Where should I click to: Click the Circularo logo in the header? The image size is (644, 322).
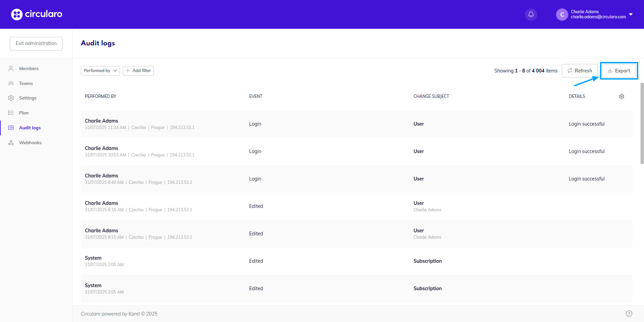37,14
